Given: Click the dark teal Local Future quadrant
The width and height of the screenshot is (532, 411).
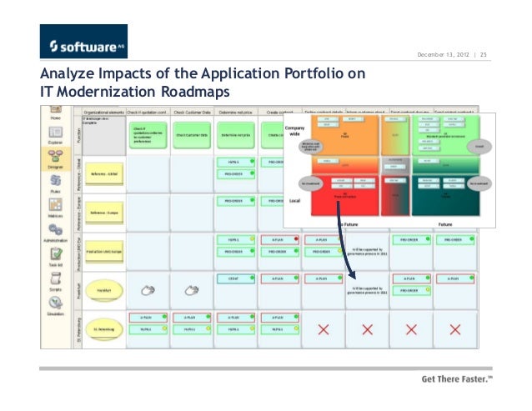Looking at the screenshot, I should point(446,203).
